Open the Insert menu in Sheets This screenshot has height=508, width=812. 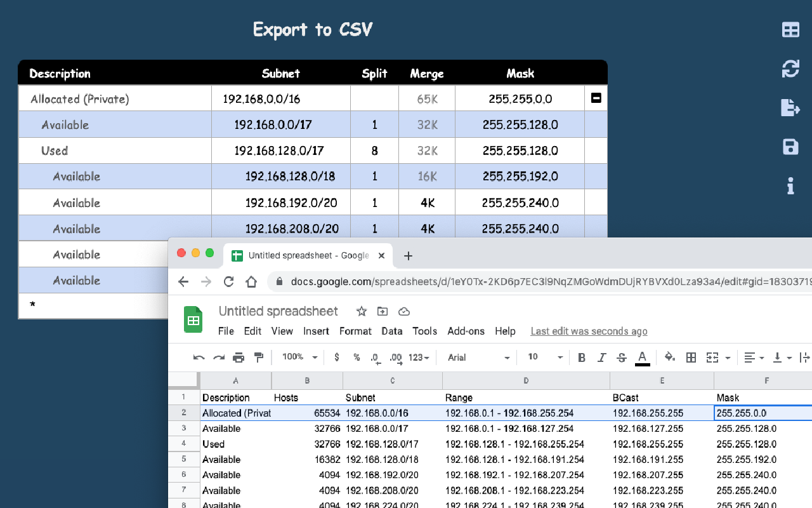pyautogui.click(x=316, y=331)
